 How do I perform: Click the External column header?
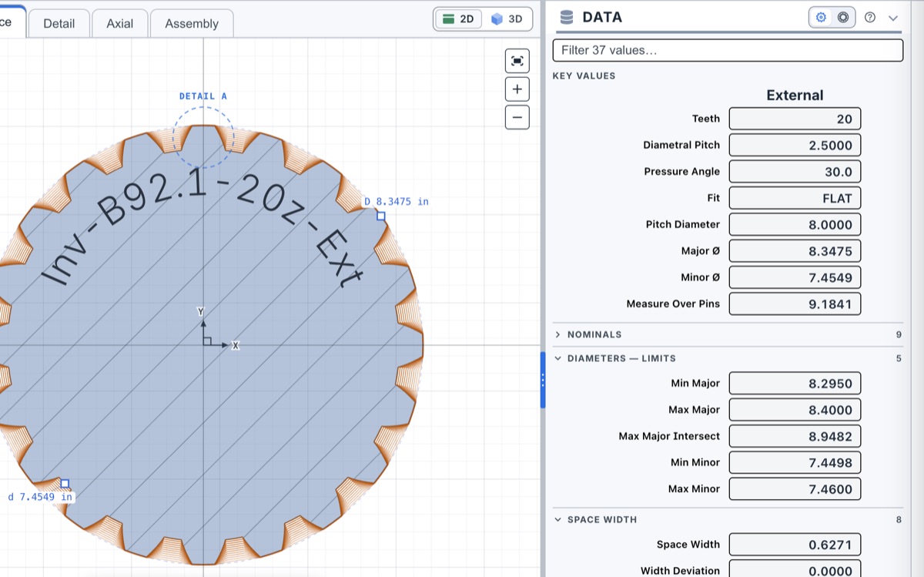tap(795, 96)
